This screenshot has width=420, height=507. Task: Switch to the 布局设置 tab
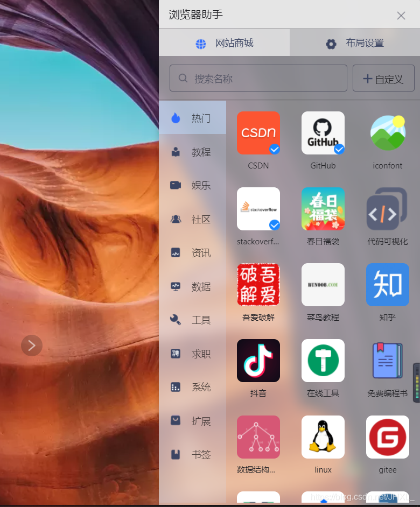click(x=355, y=43)
